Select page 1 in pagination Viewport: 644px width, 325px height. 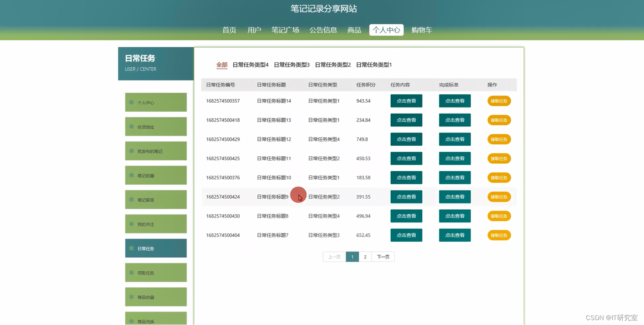(352, 257)
